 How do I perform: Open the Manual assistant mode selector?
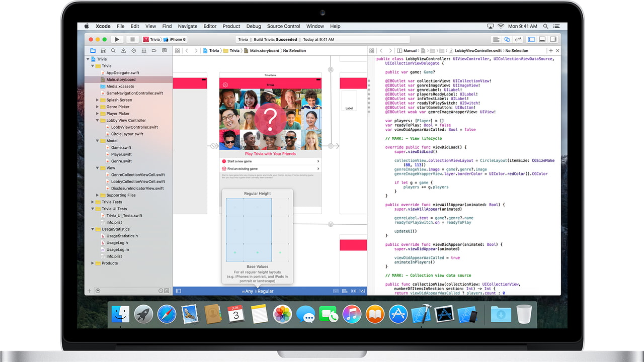tap(407, 51)
